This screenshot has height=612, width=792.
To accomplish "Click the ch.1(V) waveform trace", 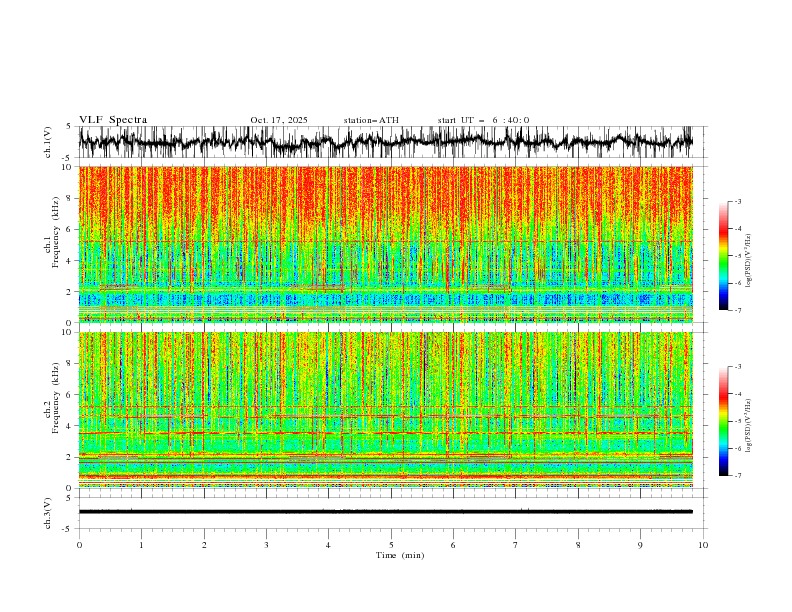I will pos(386,142).
